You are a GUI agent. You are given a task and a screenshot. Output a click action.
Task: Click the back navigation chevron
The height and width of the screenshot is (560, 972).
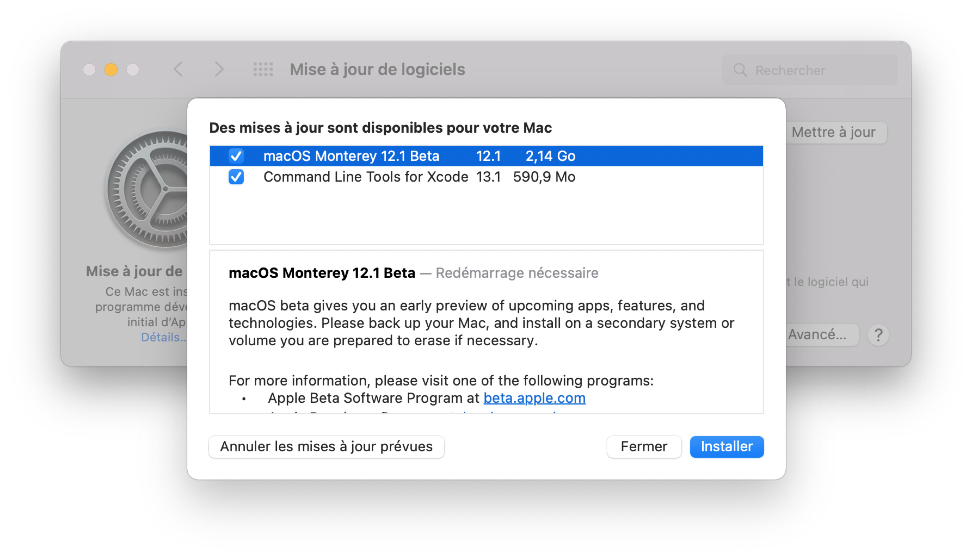click(x=178, y=70)
